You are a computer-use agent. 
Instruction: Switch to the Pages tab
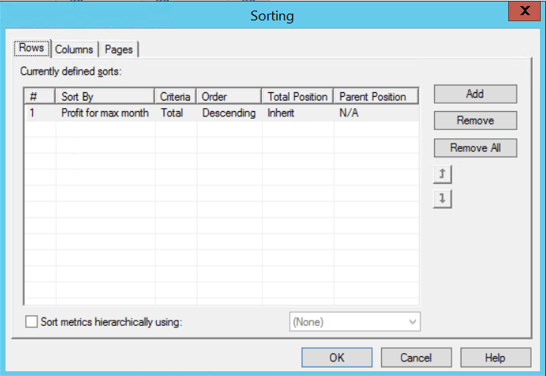click(119, 49)
